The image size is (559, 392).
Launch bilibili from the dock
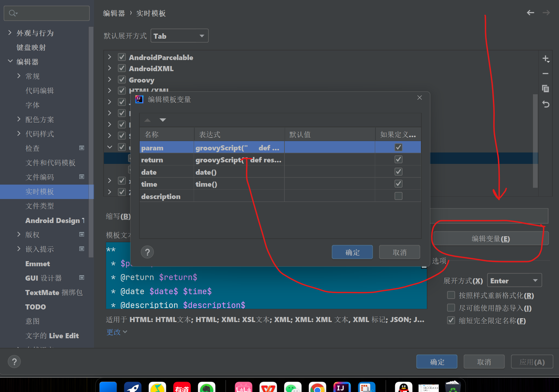244,387
